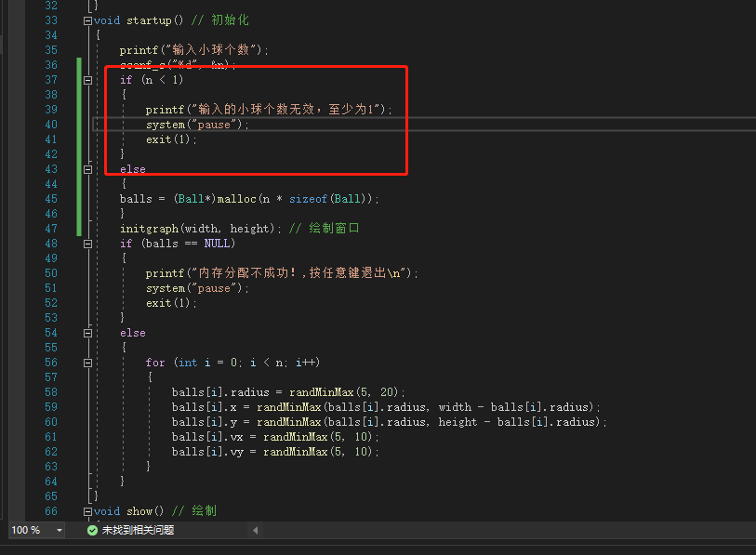Click line number 58 in gutter
Screen dimensions: 756x555
coord(51,392)
